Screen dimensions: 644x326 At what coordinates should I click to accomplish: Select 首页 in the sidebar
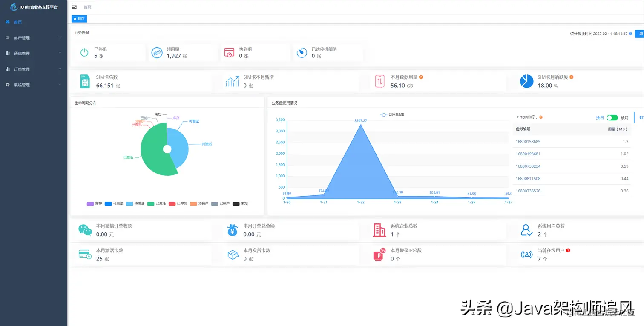pos(18,22)
